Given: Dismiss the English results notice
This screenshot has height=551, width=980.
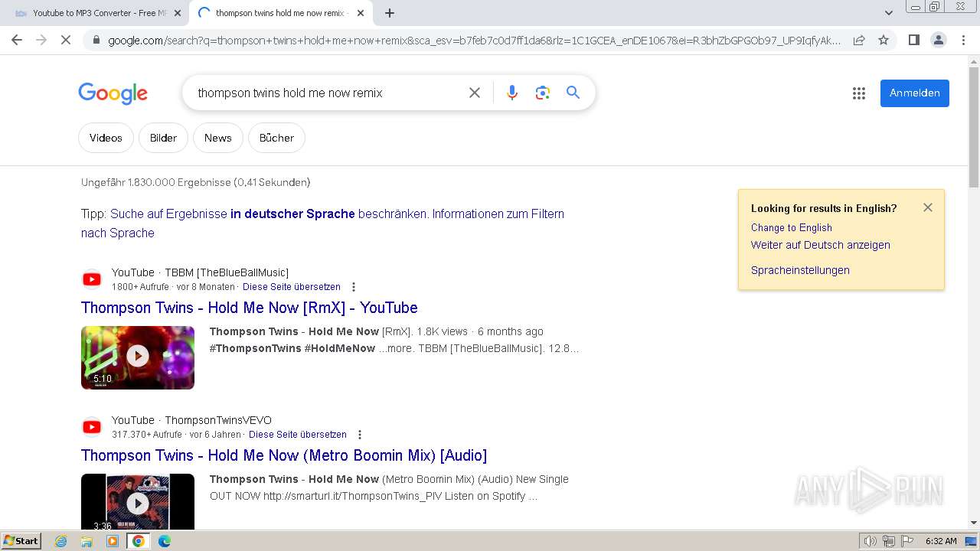Looking at the screenshot, I should [x=928, y=207].
